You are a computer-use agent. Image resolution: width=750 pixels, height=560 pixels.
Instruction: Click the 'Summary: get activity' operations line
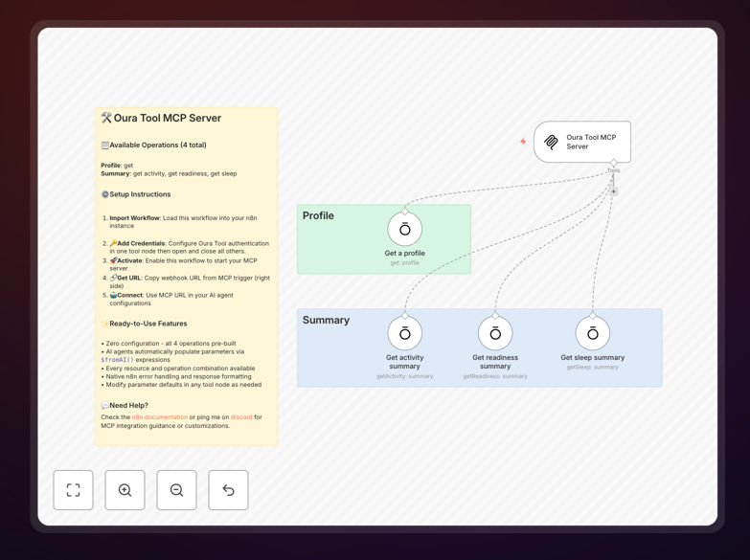coord(169,173)
